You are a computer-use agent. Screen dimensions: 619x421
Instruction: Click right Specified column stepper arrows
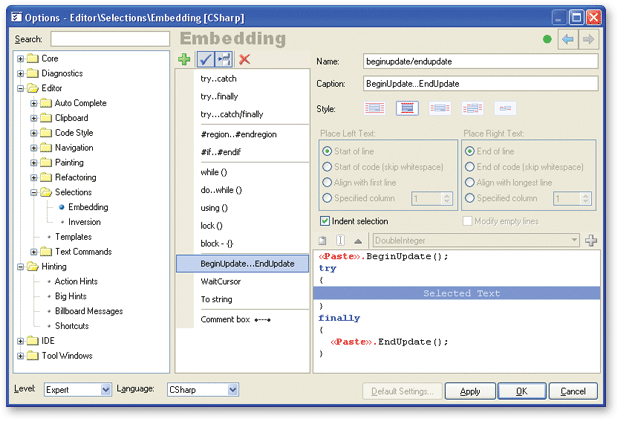click(x=585, y=198)
